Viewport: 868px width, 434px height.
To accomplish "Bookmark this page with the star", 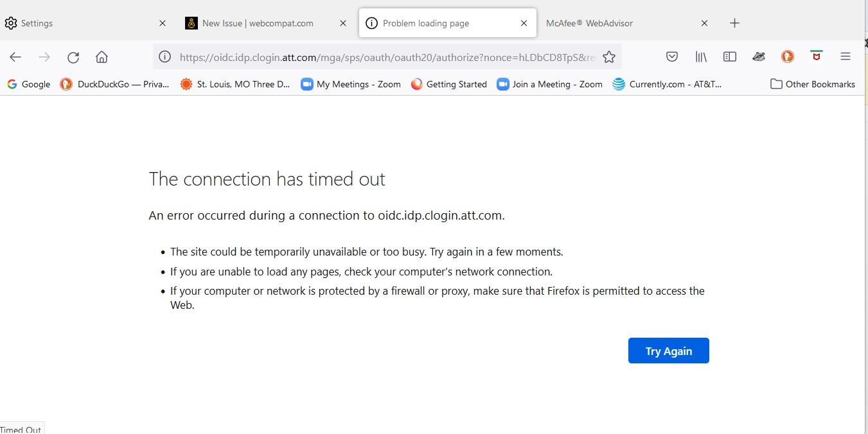I will point(608,56).
